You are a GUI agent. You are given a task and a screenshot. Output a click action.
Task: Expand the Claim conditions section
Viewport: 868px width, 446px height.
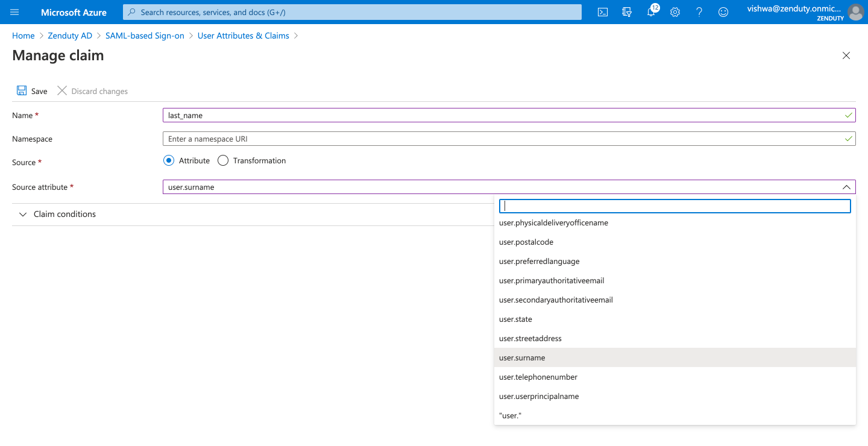23,214
